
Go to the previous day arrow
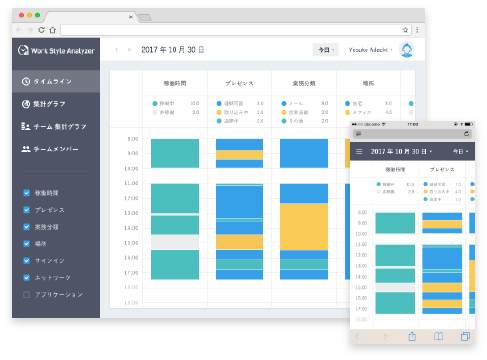[117, 50]
